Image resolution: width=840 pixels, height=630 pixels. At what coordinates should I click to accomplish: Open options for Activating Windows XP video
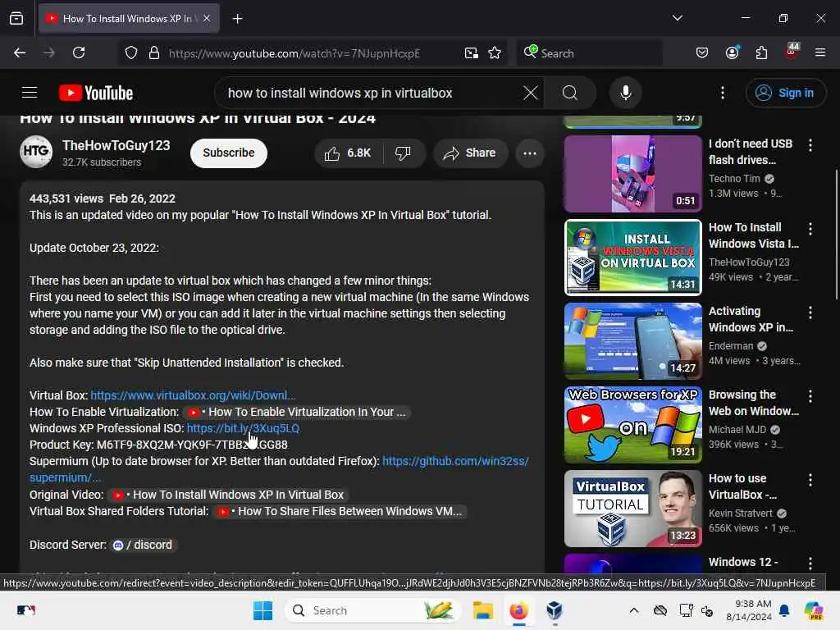[810, 313]
